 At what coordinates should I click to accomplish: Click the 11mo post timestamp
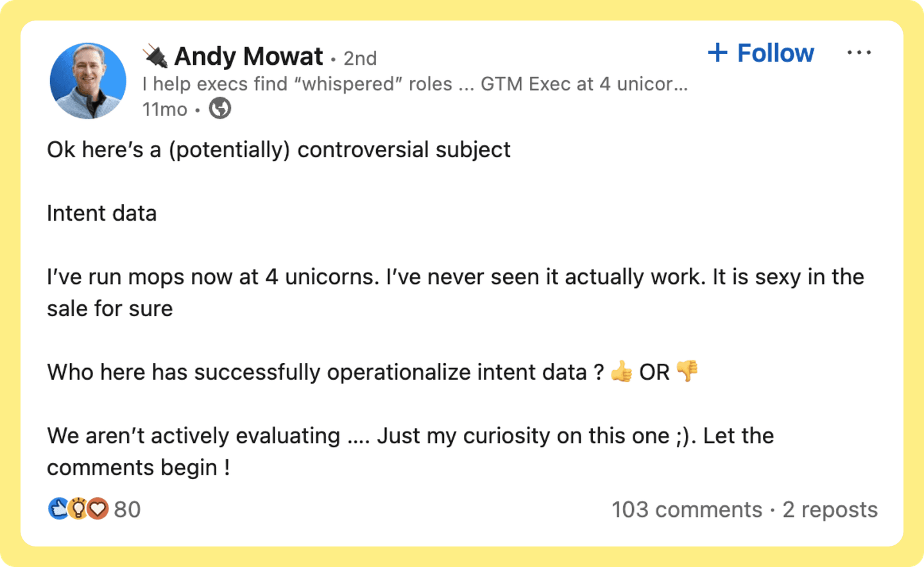click(x=165, y=110)
